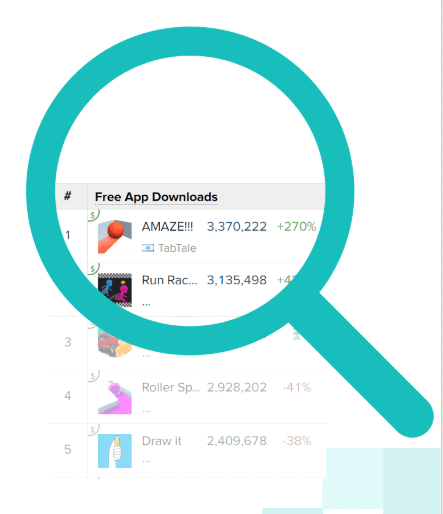
Task: Sort by Free App Downloads column header
Action: (x=156, y=197)
